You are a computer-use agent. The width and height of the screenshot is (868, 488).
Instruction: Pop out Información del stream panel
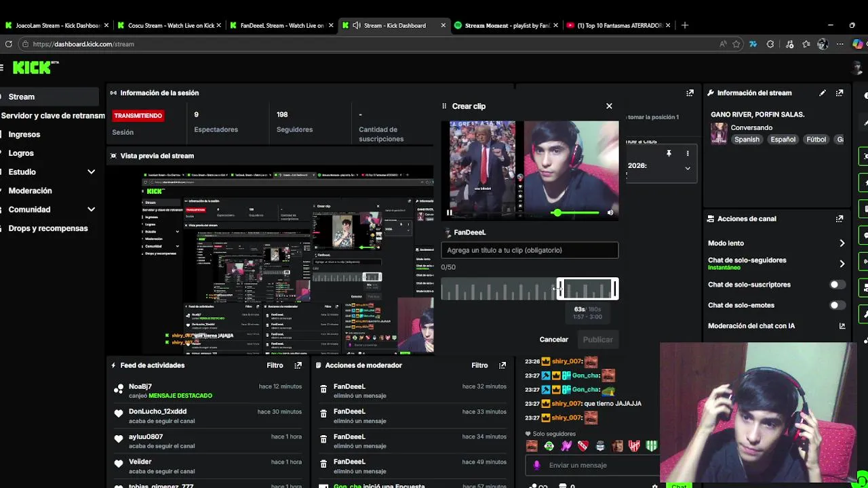pyautogui.click(x=840, y=93)
